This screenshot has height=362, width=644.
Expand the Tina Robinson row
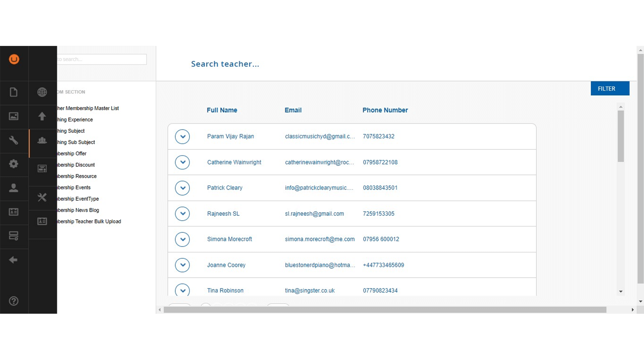(x=182, y=290)
